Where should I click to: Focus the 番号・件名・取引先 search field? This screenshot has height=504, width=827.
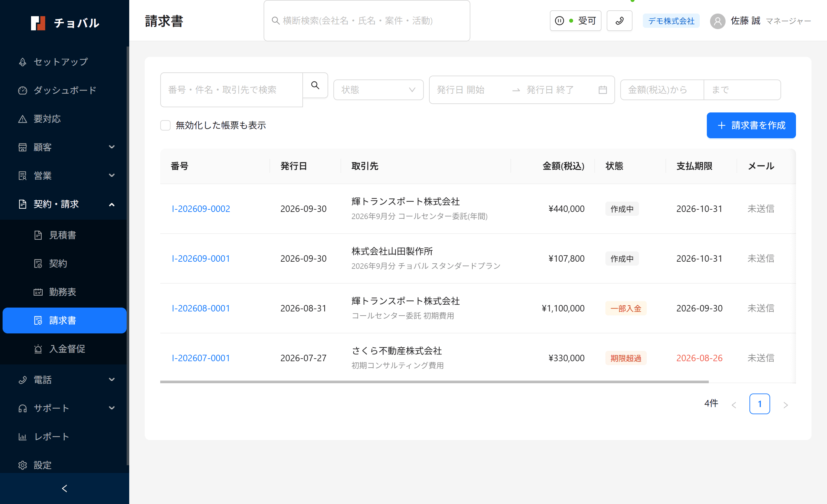[x=232, y=89]
